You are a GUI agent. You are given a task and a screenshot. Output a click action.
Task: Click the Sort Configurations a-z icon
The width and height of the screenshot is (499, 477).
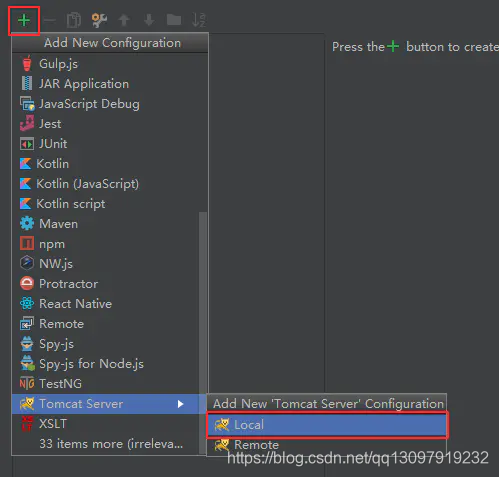pos(199,20)
